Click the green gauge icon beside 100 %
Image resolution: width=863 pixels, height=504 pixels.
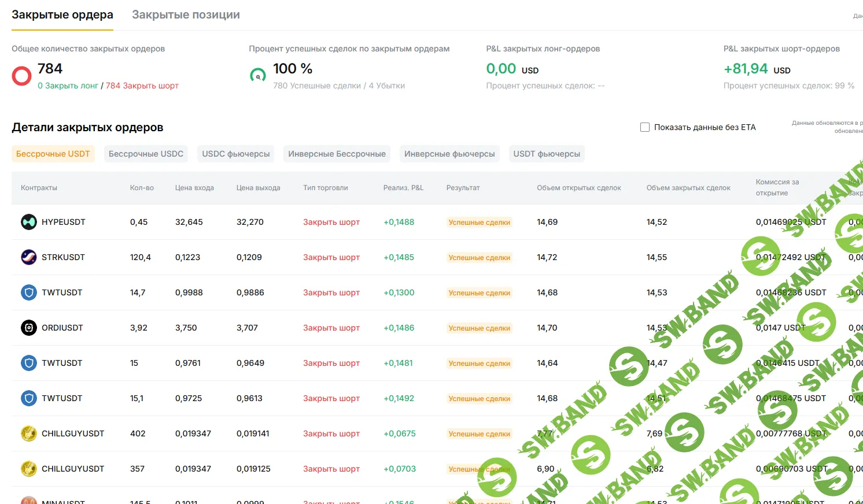tap(257, 75)
